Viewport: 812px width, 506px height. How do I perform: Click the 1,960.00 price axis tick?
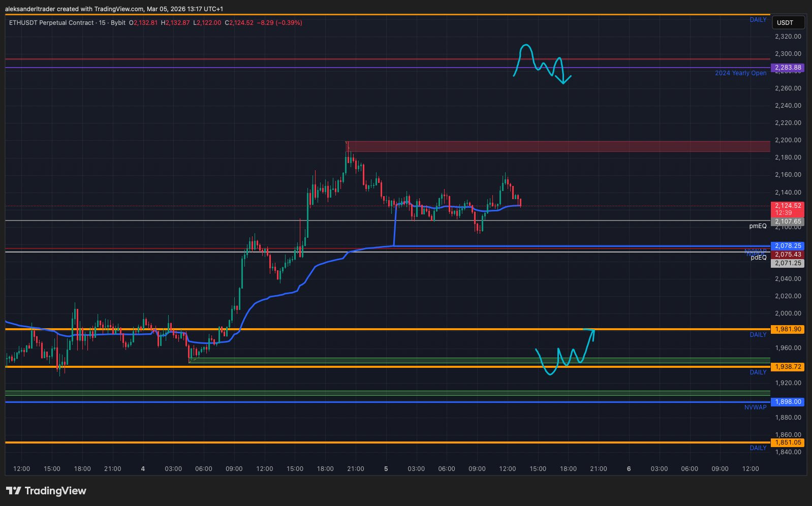tap(788, 348)
